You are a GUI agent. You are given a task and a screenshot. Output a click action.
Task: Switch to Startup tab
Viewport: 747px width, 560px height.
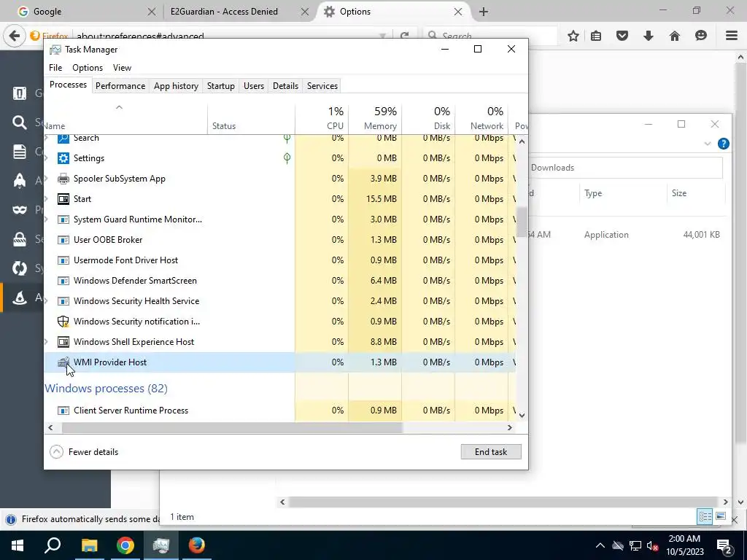click(x=220, y=86)
